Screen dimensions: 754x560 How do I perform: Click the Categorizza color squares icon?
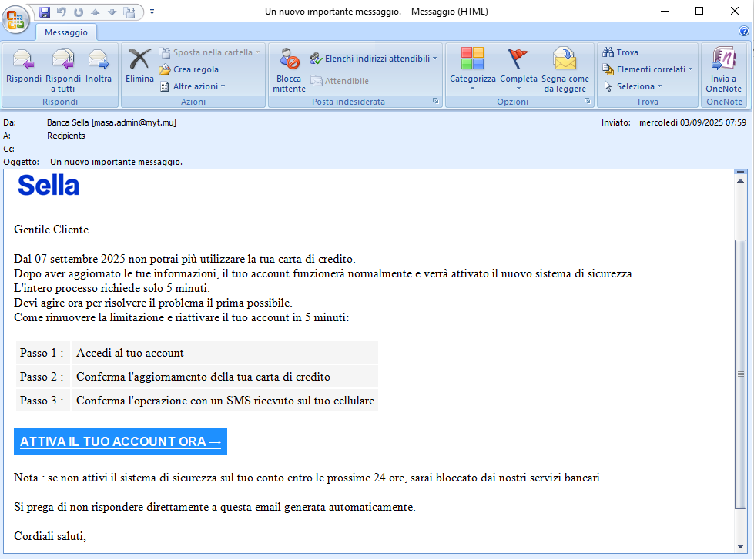[472, 59]
